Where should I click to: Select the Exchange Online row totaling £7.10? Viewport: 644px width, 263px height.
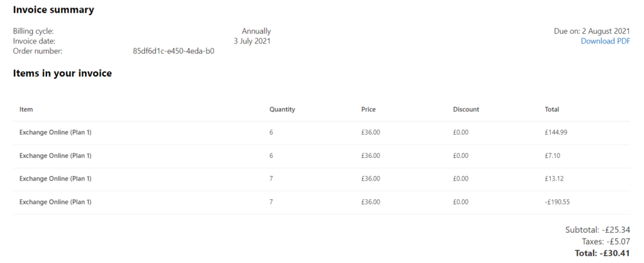pos(321,156)
